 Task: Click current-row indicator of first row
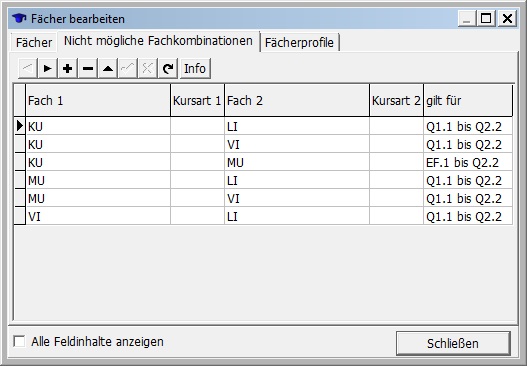19,126
